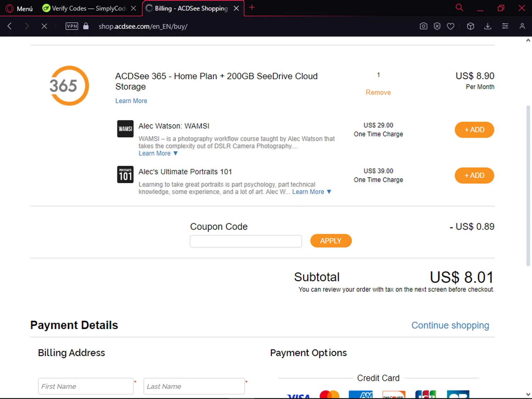The height and width of the screenshot is (399, 532).
Task: Click the Portraits 101 course thumbnail icon
Action: click(125, 174)
